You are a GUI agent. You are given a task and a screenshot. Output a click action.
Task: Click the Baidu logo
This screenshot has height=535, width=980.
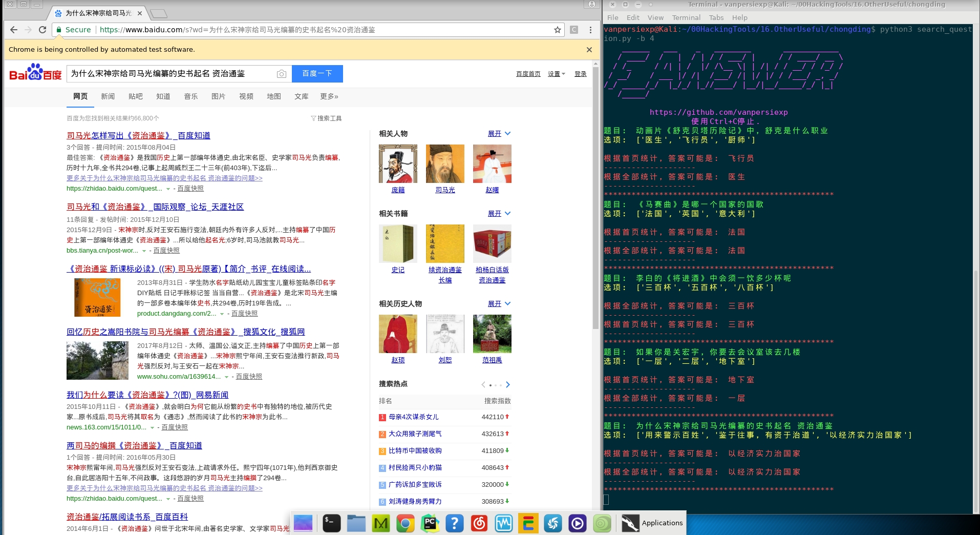(x=35, y=73)
